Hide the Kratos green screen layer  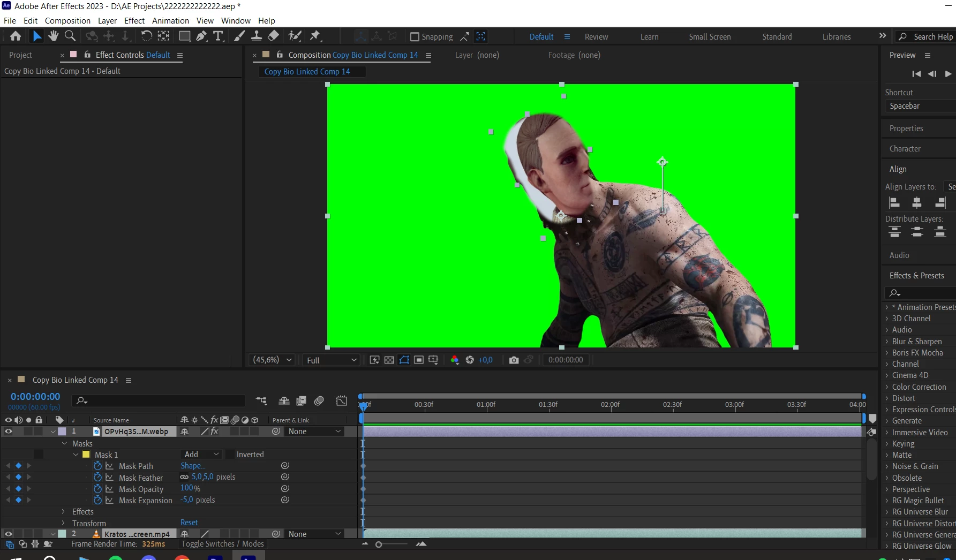8,534
